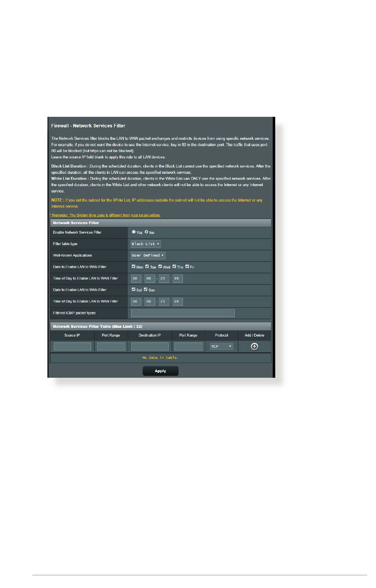Toggle the Sun checkbox
This screenshot has width=376, height=588.
(x=146, y=289)
